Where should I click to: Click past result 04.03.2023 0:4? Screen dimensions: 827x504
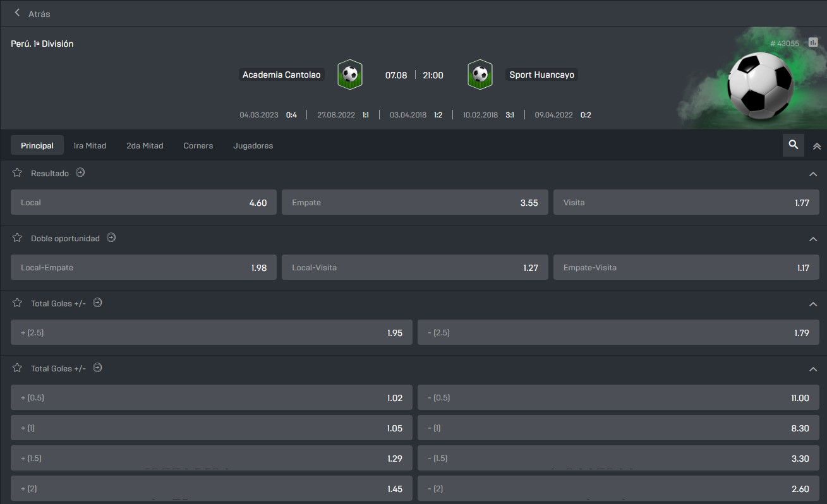coord(268,115)
